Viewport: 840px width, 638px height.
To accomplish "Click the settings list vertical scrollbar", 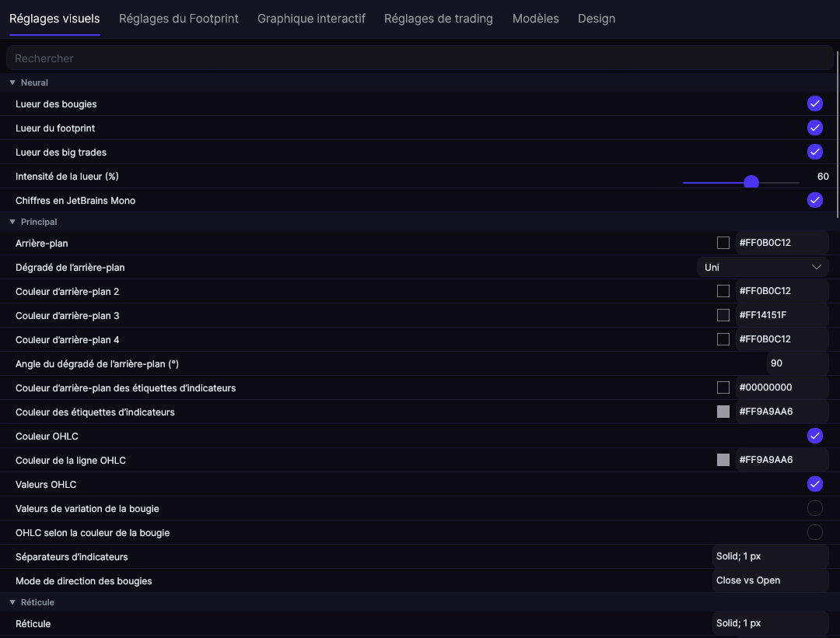I will pos(838,134).
